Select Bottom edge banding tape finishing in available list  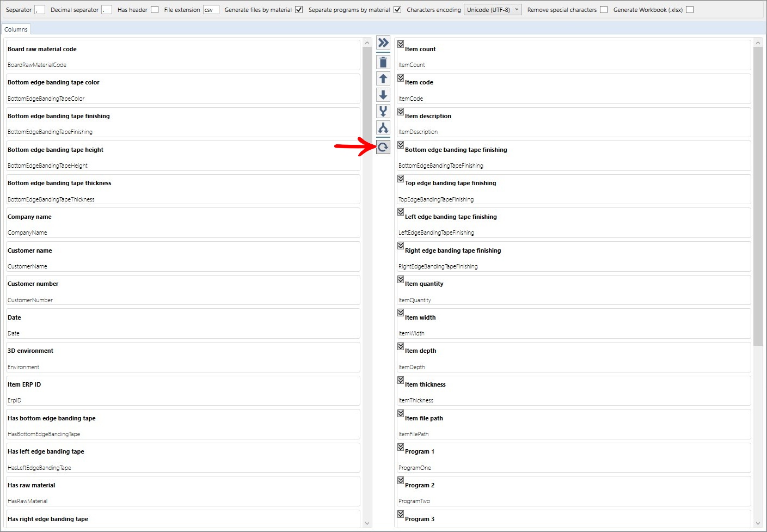click(x=183, y=123)
